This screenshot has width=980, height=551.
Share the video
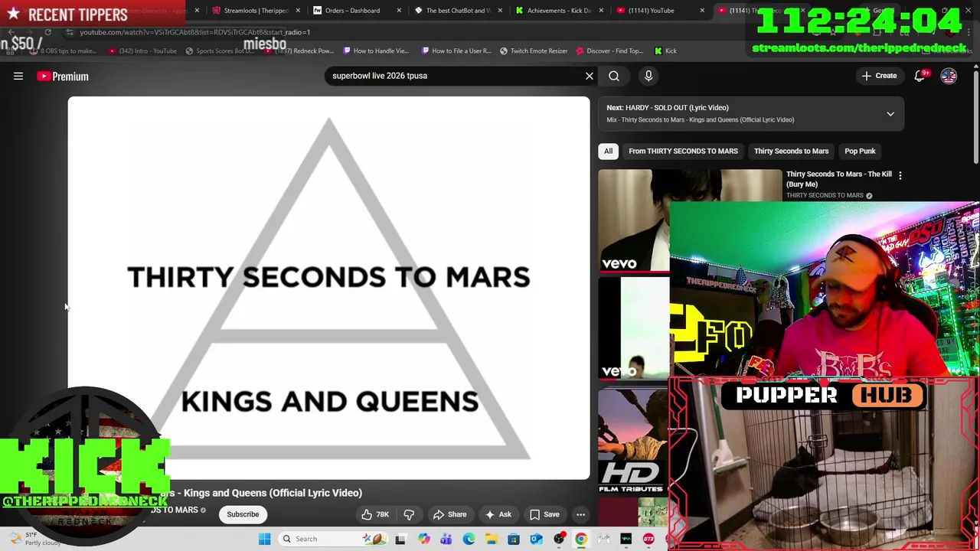(x=449, y=514)
